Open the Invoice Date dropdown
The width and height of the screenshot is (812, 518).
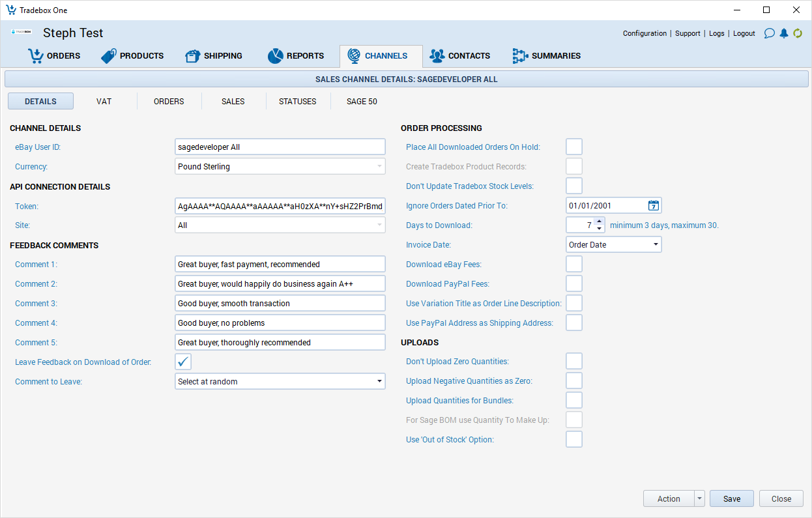click(x=614, y=244)
